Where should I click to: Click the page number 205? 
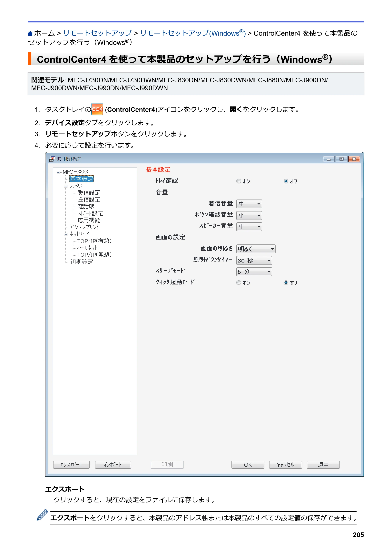click(358, 535)
